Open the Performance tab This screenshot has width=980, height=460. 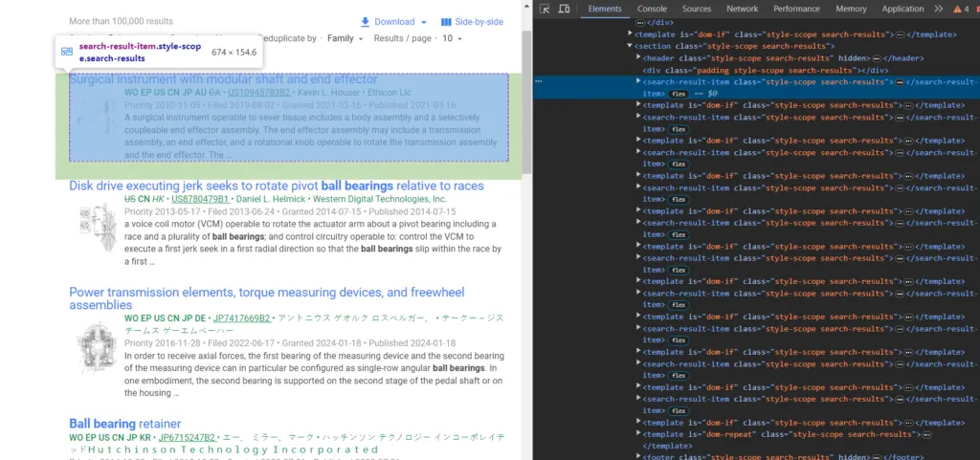pyautogui.click(x=796, y=9)
